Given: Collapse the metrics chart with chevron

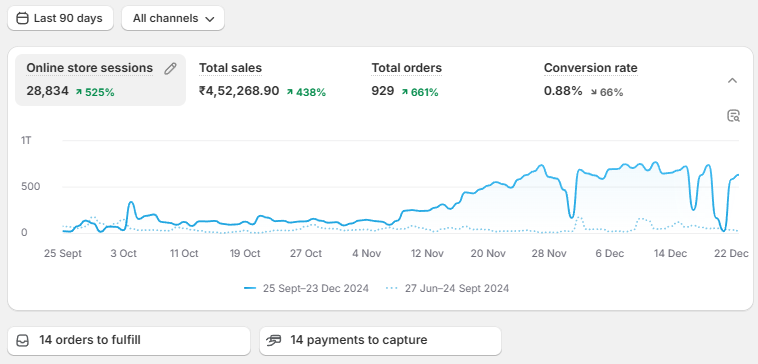Looking at the screenshot, I should (x=732, y=80).
